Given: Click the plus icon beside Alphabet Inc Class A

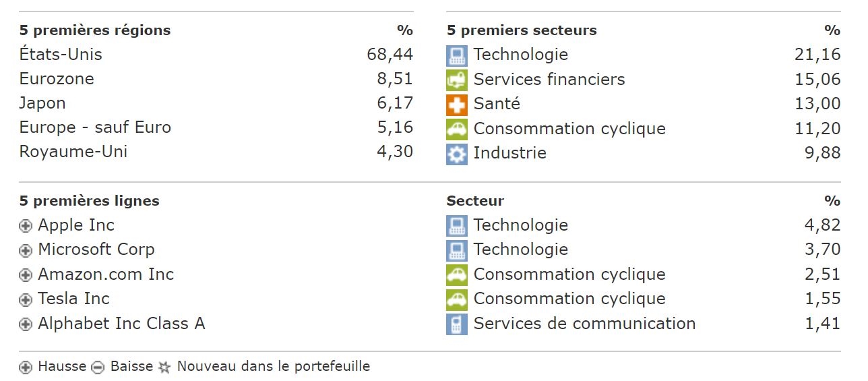Looking at the screenshot, I should coord(26,324).
